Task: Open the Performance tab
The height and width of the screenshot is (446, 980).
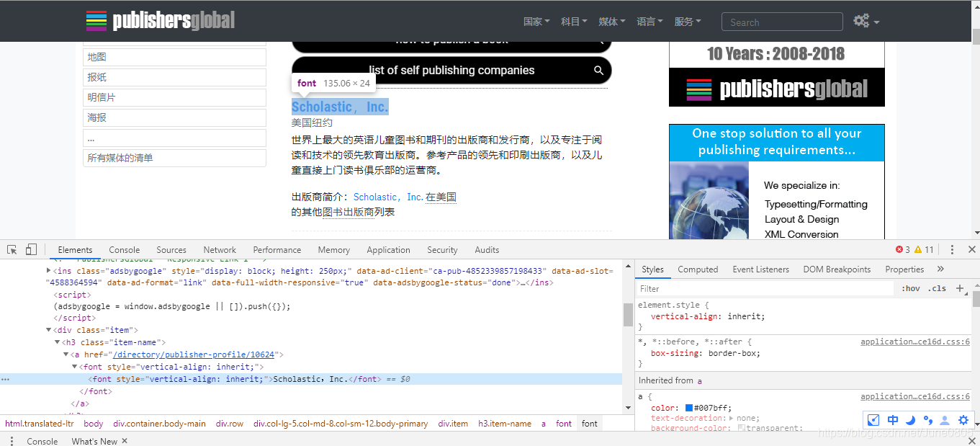Action: (x=277, y=249)
